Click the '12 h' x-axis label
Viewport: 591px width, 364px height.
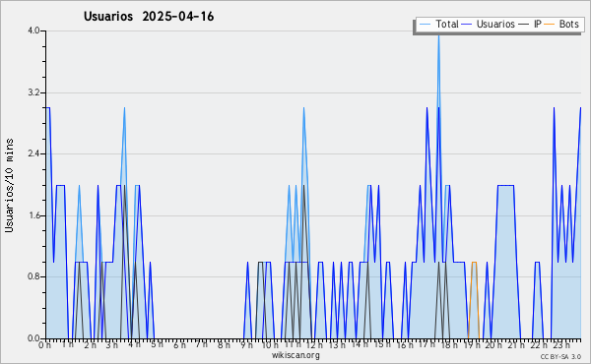[x=313, y=345]
